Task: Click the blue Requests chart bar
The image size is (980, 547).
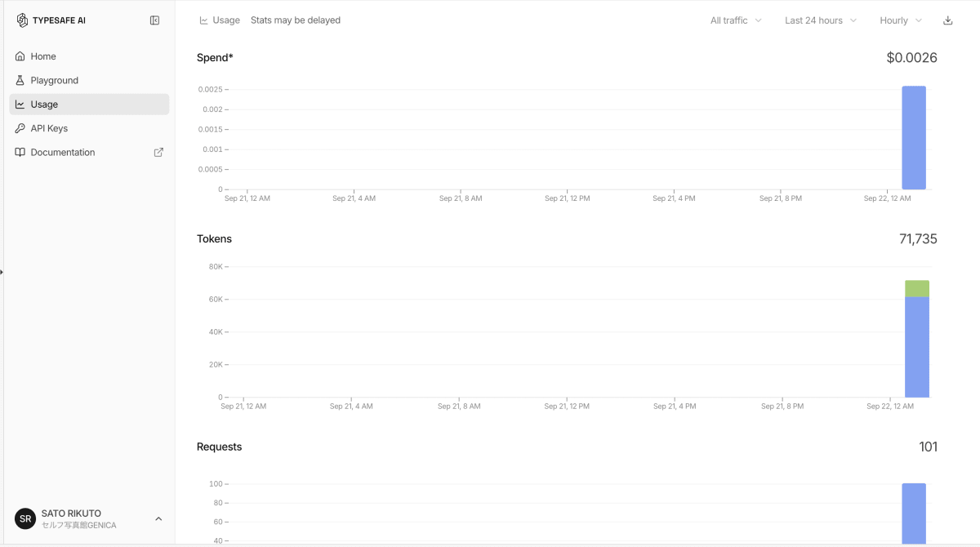Action: (x=914, y=513)
